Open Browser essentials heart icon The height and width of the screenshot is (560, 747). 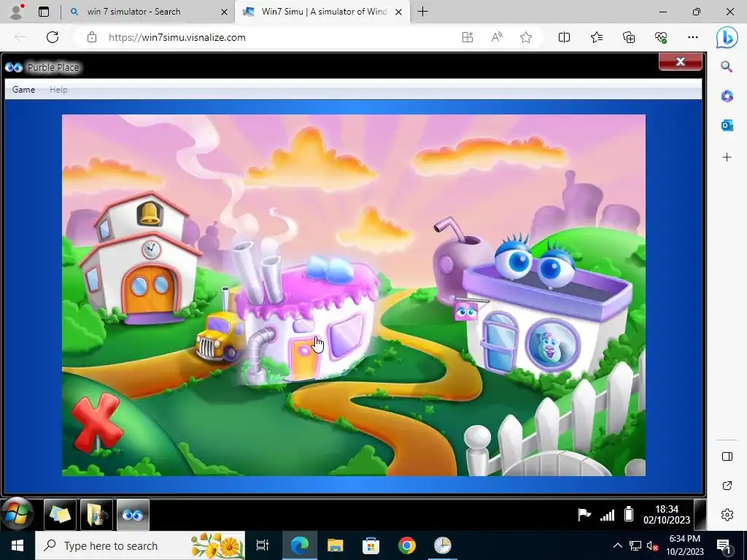pos(661,37)
